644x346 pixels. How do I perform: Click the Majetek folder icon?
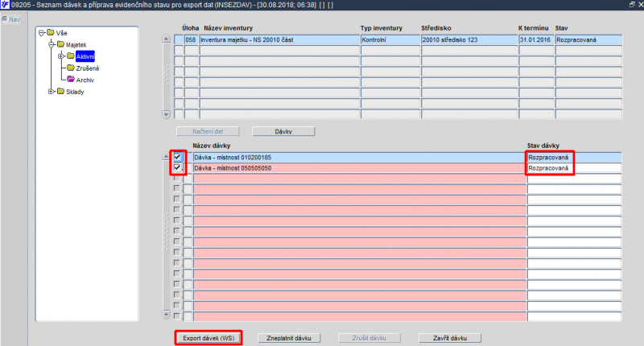61,44
